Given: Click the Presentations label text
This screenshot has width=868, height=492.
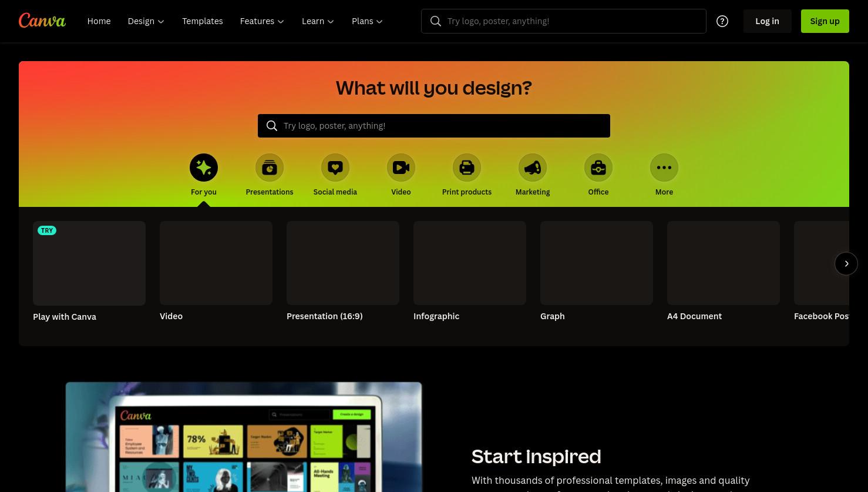Looking at the screenshot, I should click(270, 192).
